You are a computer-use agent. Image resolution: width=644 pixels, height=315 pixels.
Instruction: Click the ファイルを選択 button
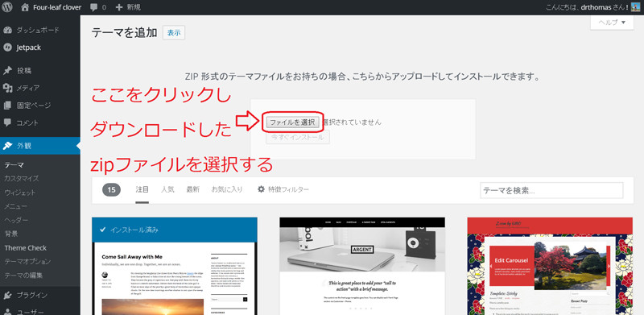[292, 122]
